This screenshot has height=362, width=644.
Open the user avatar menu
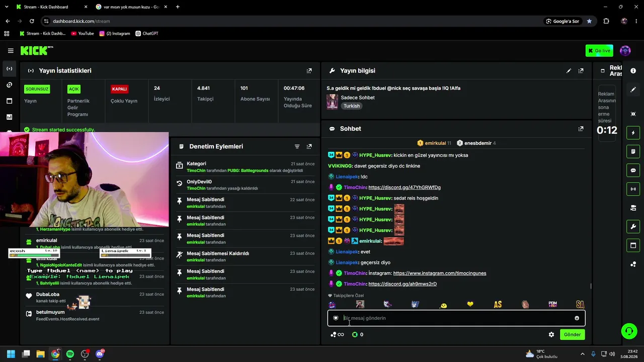(625, 51)
